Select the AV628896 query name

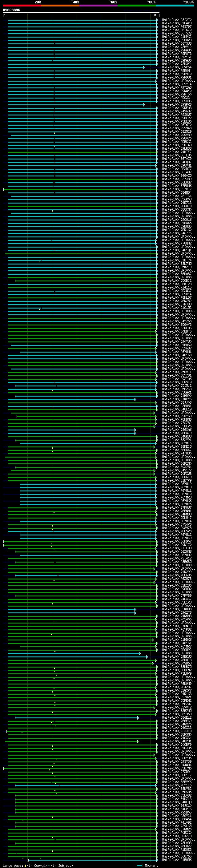click(11, 10)
